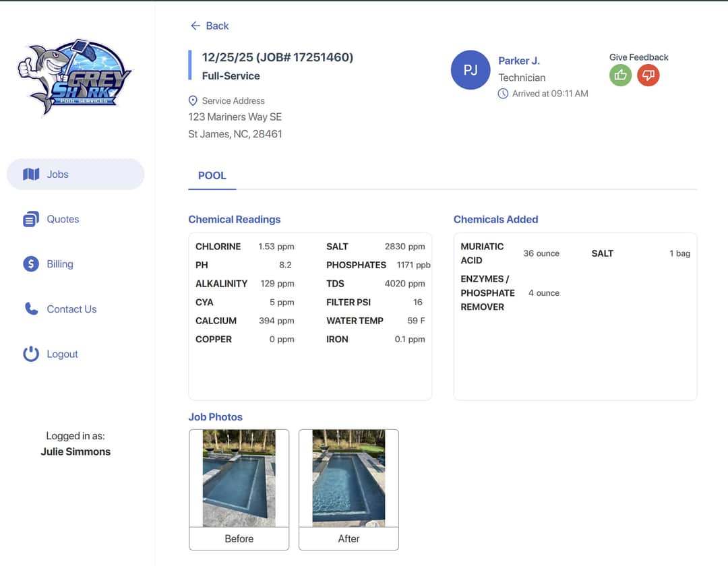Click the Chemical Readings heading
Image resolution: width=728 pixels, height=566 pixels.
(x=235, y=220)
